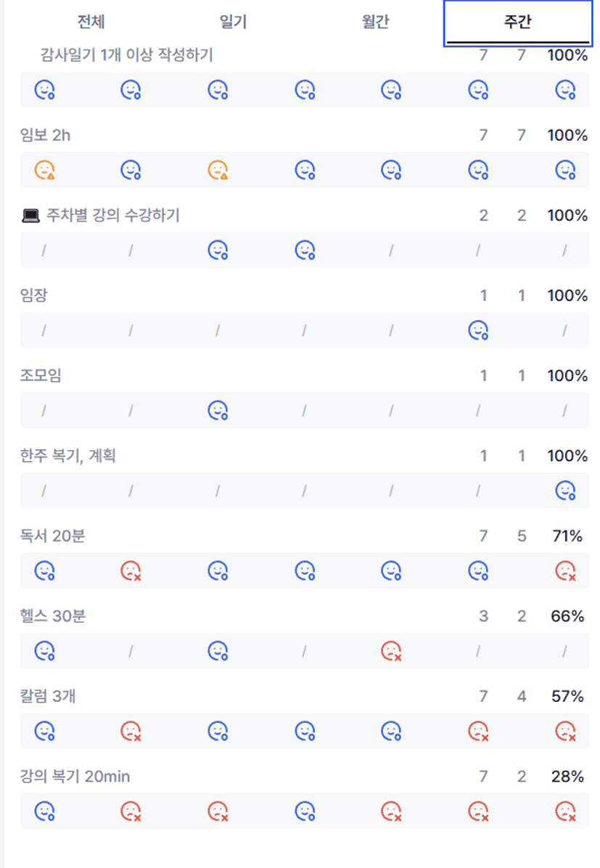Open the 일기 tab
Image resolution: width=600 pixels, height=868 pixels.
(233, 22)
